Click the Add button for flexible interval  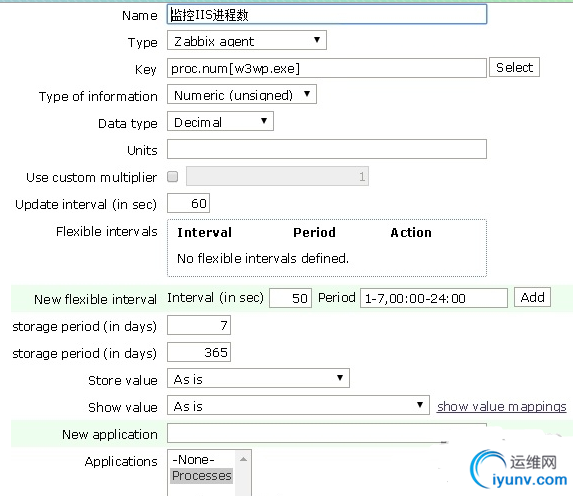[x=532, y=297]
